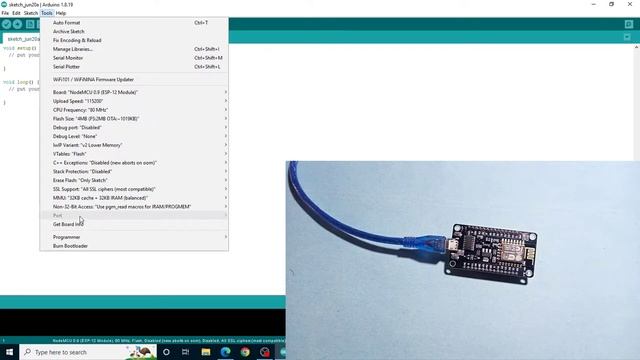Click the void loop() code line
The image size is (640, 360).
20,82
